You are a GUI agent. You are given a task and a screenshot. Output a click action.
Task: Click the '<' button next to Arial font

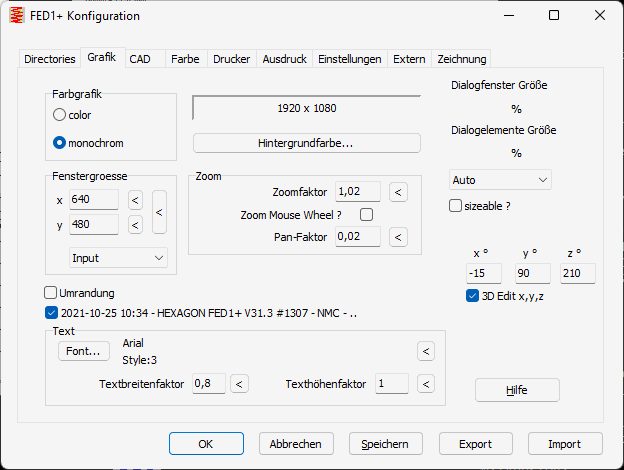tap(425, 351)
